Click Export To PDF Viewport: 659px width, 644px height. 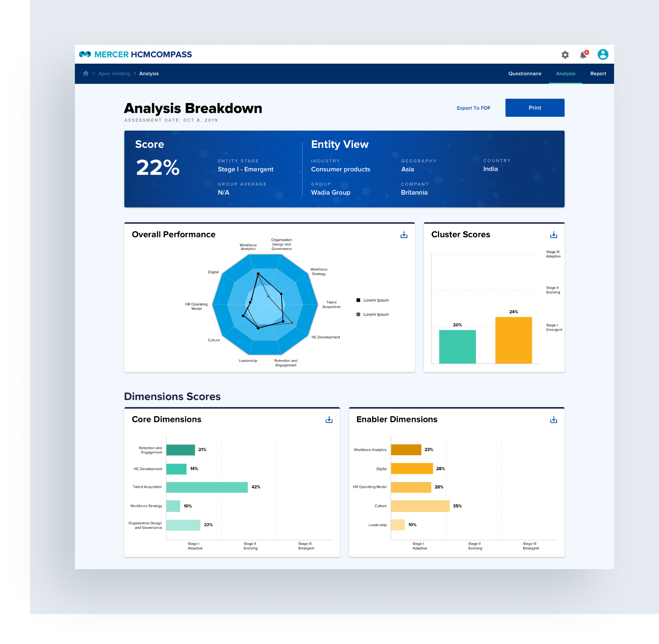tap(473, 108)
